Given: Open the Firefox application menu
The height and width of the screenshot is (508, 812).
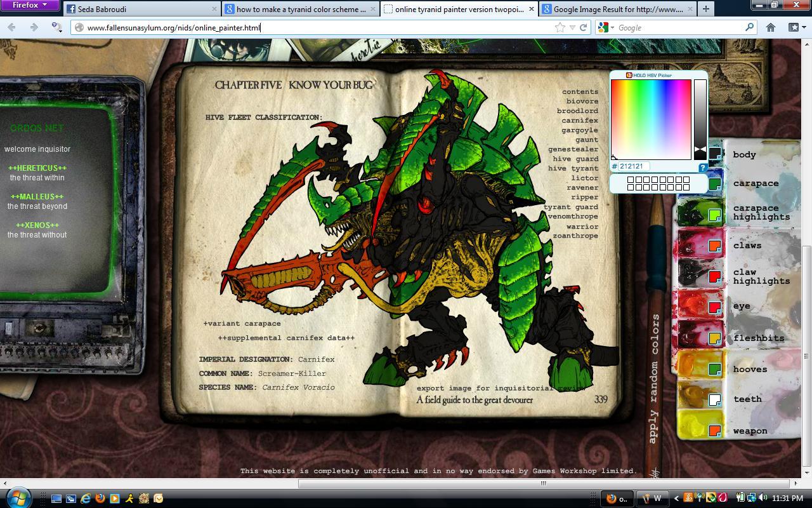Looking at the screenshot, I should [x=30, y=6].
